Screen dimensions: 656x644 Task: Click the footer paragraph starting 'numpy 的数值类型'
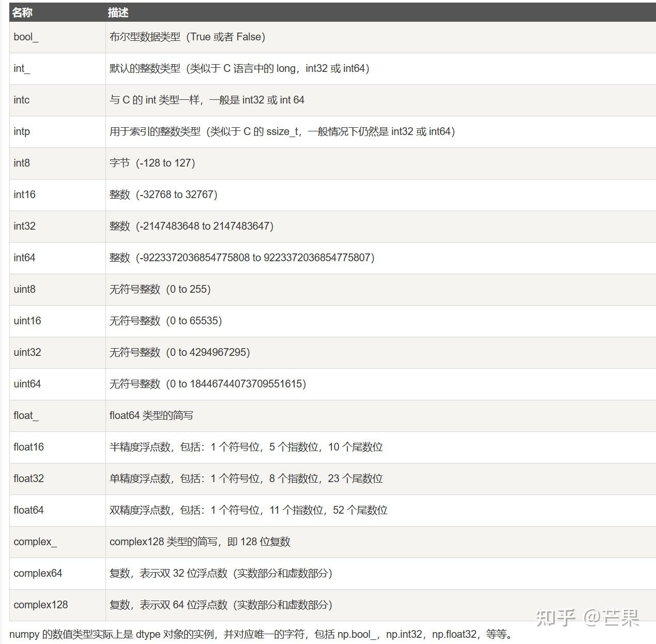262,634
